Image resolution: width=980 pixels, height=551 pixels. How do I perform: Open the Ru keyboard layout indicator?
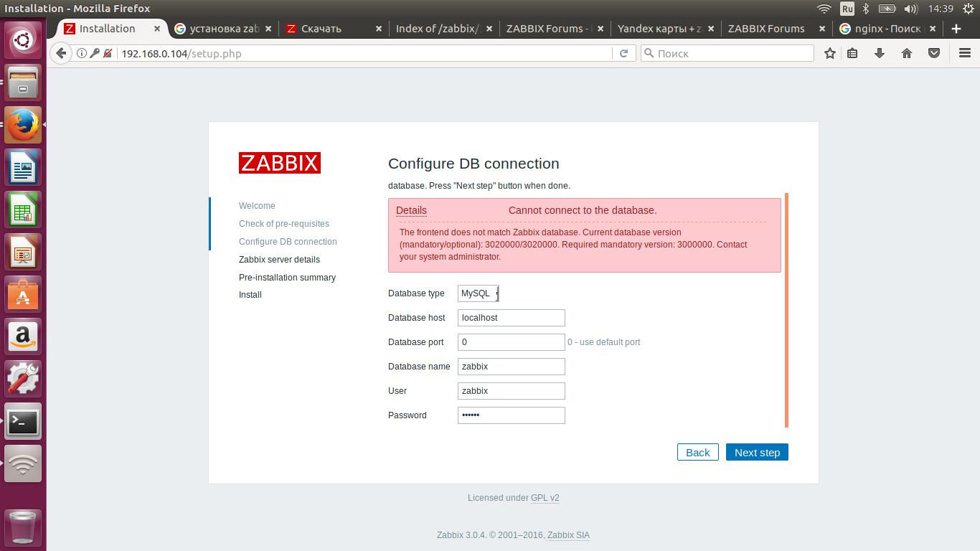[x=847, y=9]
